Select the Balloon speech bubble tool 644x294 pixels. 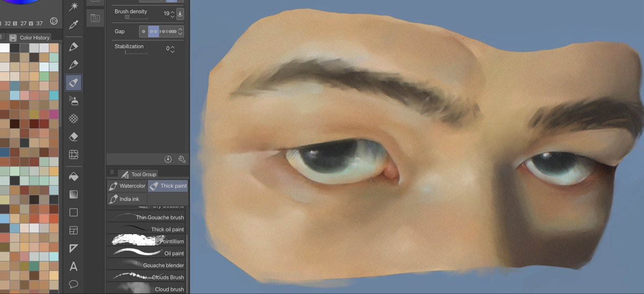click(74, 284)
